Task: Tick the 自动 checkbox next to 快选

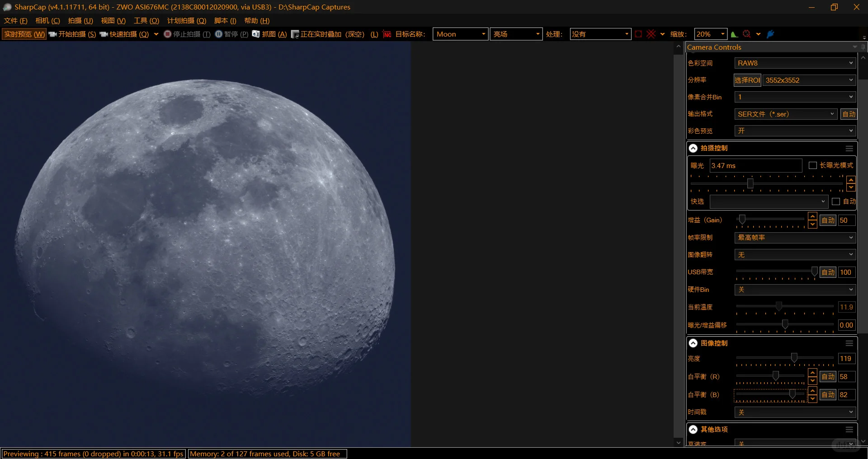Action: [x=836, y=201]
